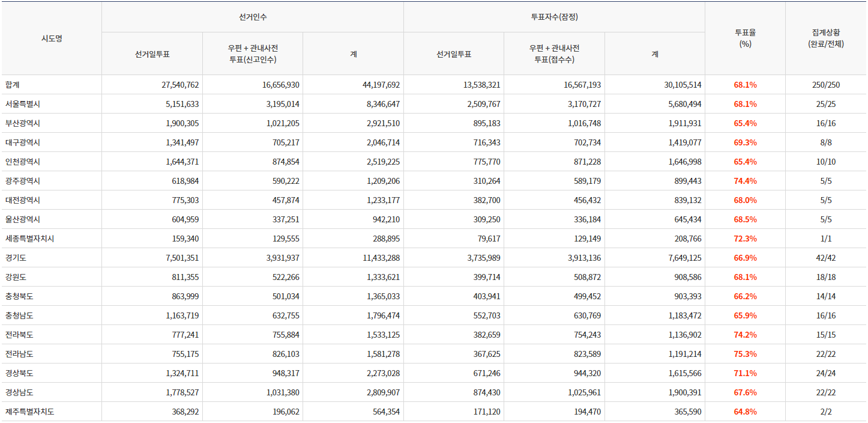
Task: Click the 42/42 status for 경기도
Action: pos(826,258)
